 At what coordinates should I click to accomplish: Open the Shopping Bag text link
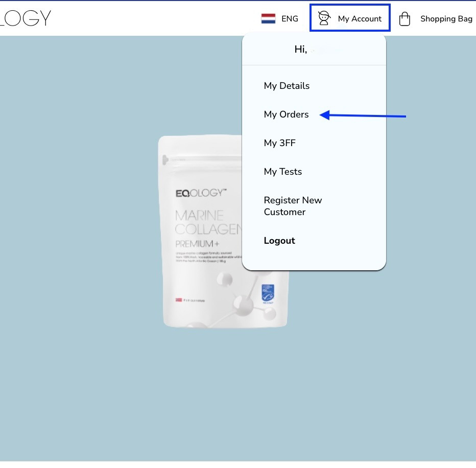point(446,19)
